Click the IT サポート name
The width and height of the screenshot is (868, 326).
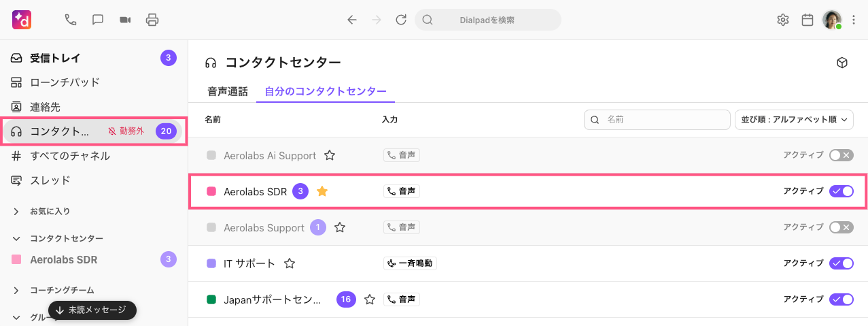pyautogui.click(x=249, y=263)
